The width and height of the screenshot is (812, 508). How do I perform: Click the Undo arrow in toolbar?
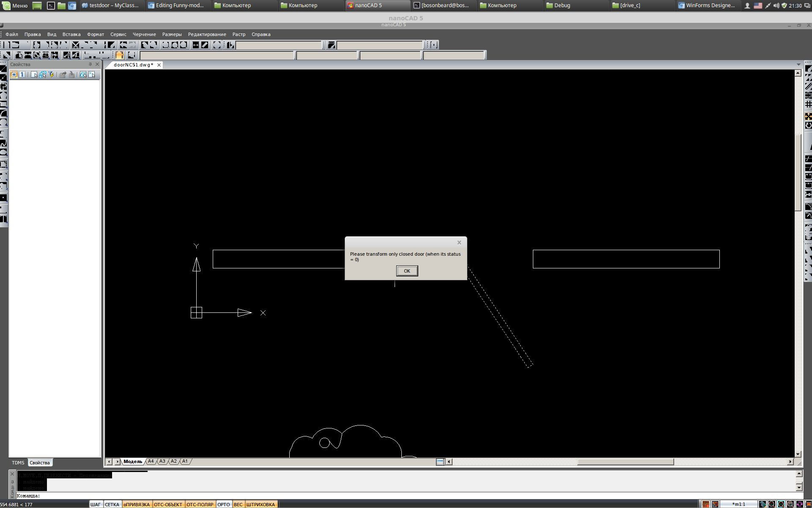pyautogui.click(x=123, y=45)
